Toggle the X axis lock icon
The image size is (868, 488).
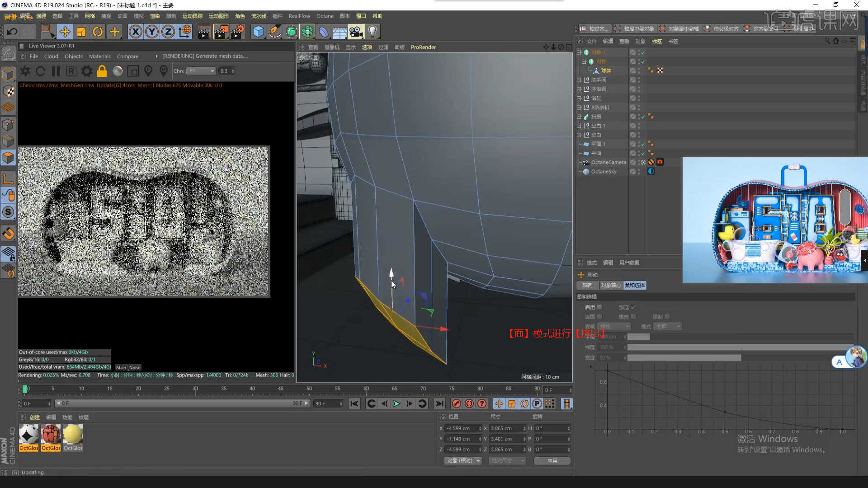pyautogui.click(x=135, y=32)
